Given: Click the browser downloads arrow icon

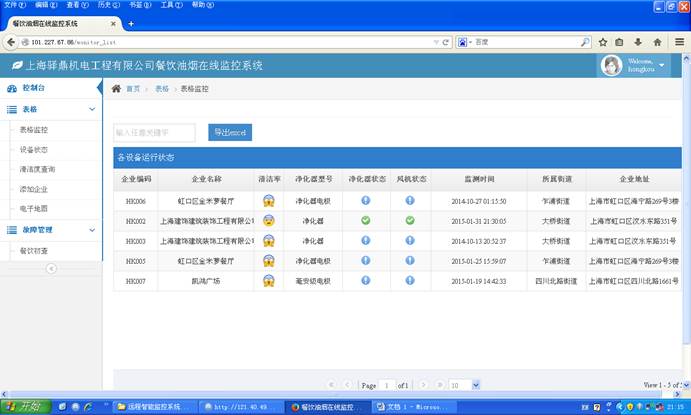Looking at the screenshot, I should click(639, 42).
